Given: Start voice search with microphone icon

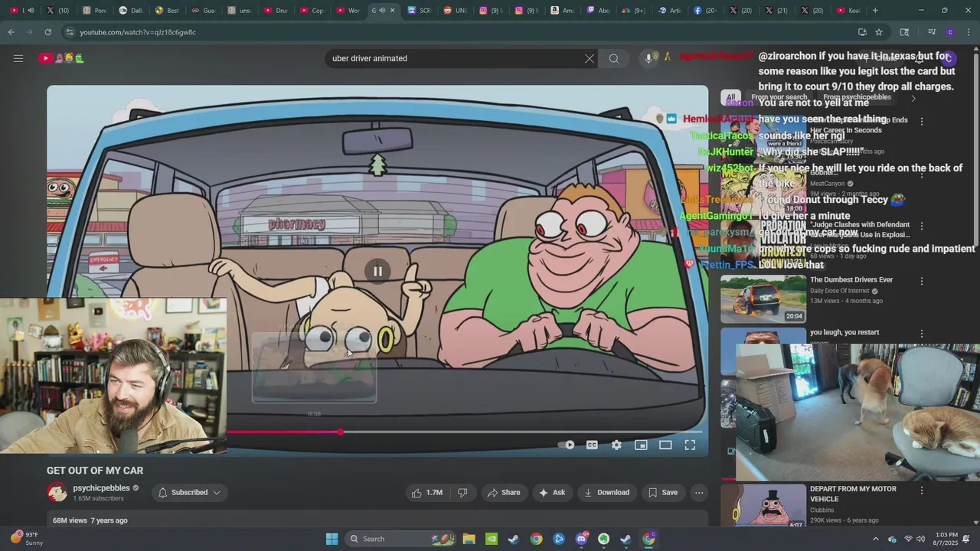Looking at the screenshot, I should tap(648, 58).
